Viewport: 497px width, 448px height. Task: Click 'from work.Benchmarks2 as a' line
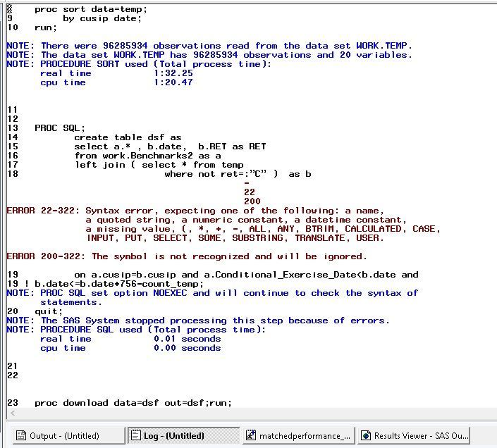(x=148, y=156)
